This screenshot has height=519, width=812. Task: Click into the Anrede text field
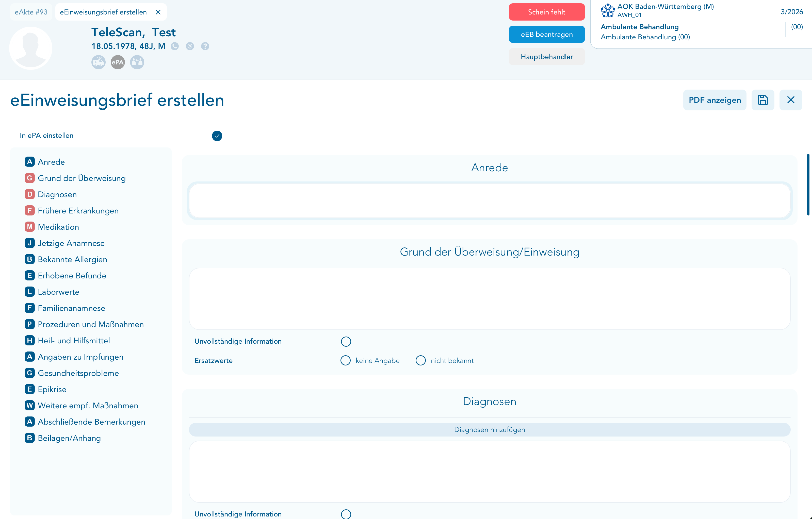(x=489, y=201)
